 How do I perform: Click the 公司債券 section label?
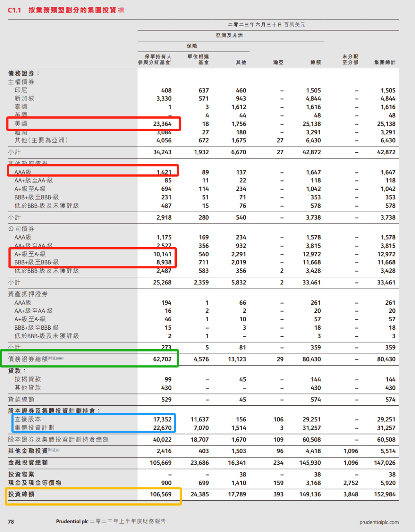click(21, 229)
